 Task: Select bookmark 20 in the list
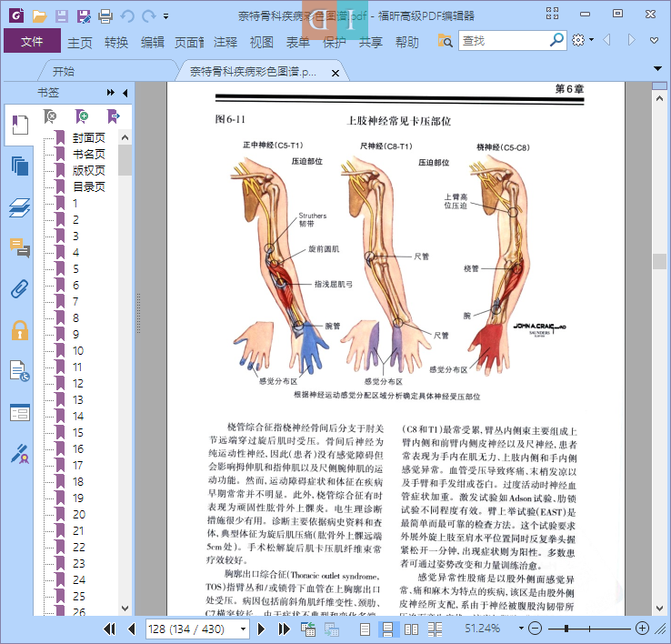[x=79, y=514]
